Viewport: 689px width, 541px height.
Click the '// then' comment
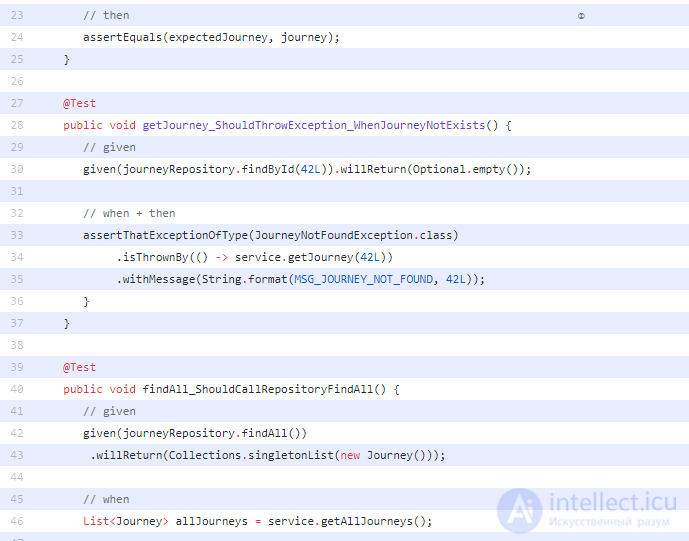[106, 15]
